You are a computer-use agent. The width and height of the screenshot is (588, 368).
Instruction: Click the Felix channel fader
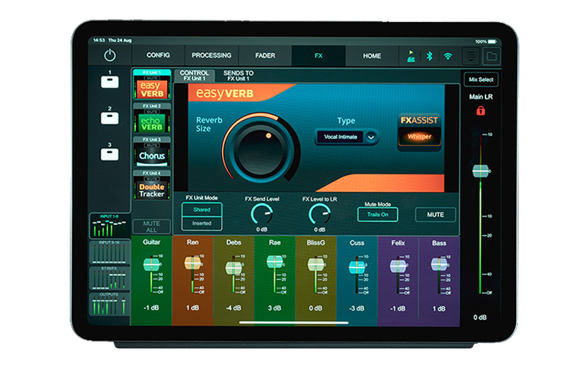click(398, 266)
